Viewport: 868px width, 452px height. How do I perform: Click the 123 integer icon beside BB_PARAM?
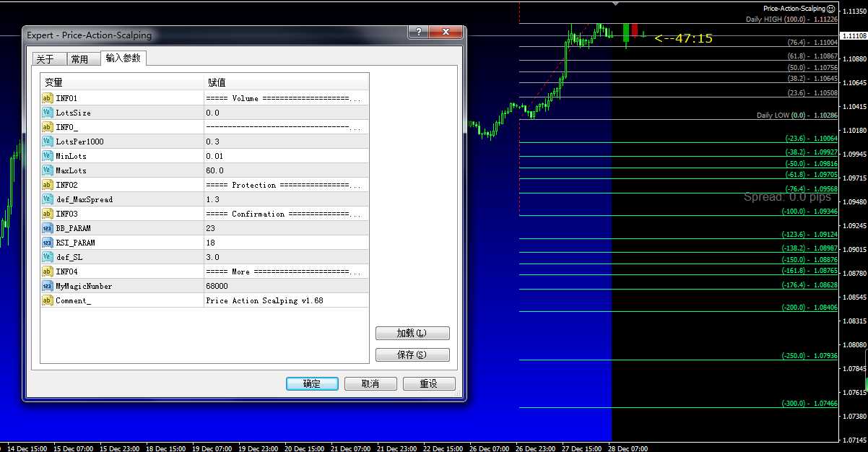(x=47, y=227)
